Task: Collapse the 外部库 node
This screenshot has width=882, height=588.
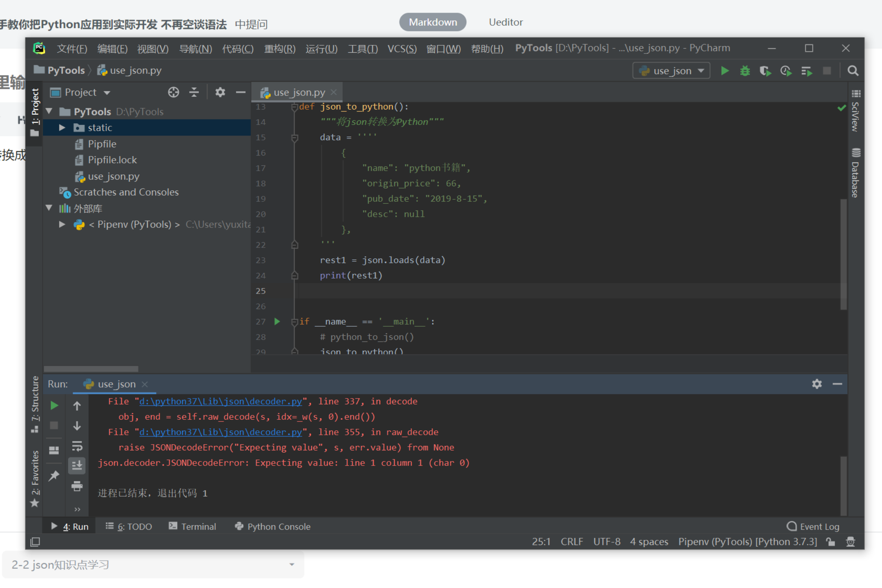Action: pyautogui.click(x=49, y=208)
